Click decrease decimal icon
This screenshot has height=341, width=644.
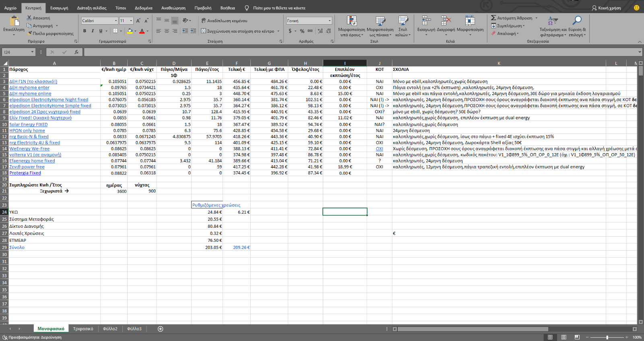point(328,31)
